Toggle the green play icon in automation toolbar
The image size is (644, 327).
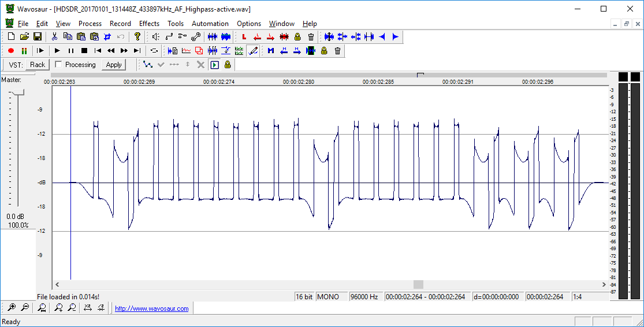pos(214,65)
